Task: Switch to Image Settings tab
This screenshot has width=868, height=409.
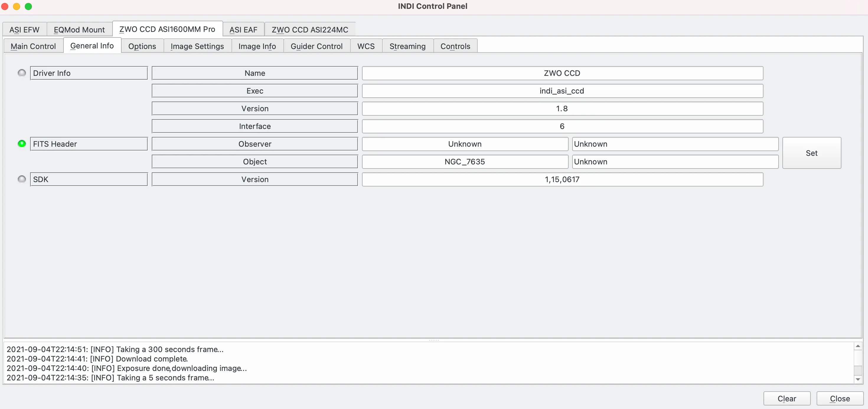Action: [197, 46]
